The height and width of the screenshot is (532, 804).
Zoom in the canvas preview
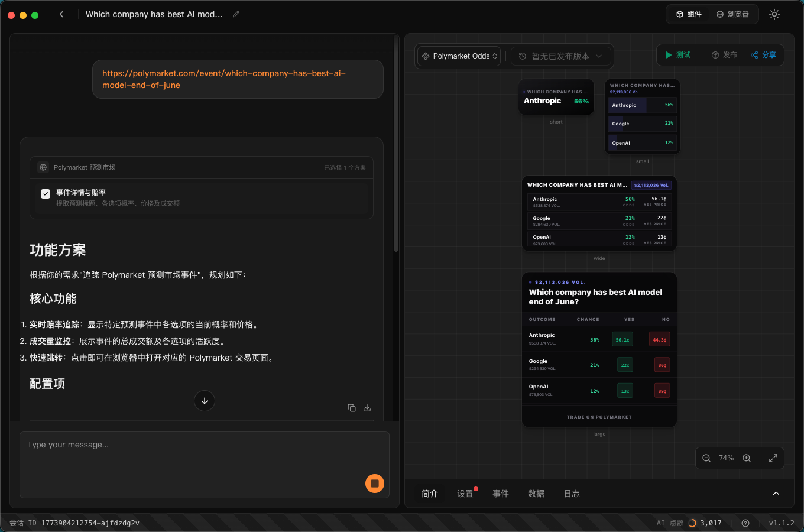coord(747,458)
